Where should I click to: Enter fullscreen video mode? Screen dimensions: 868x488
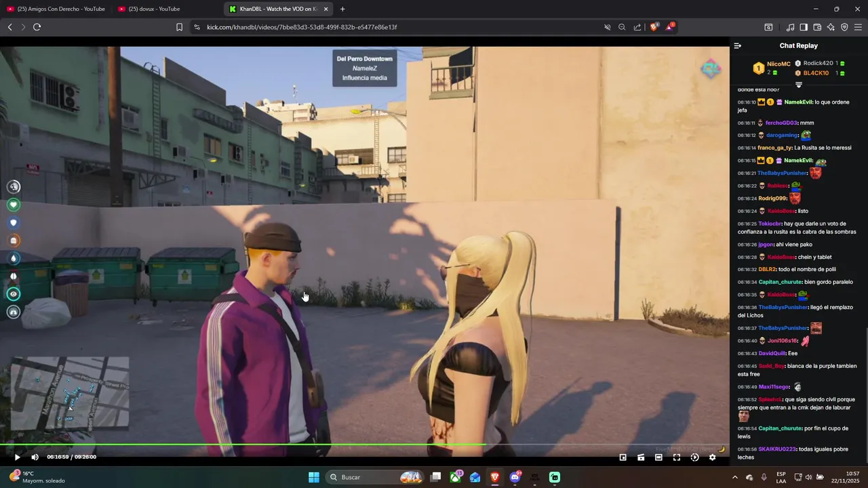point(676,457)
